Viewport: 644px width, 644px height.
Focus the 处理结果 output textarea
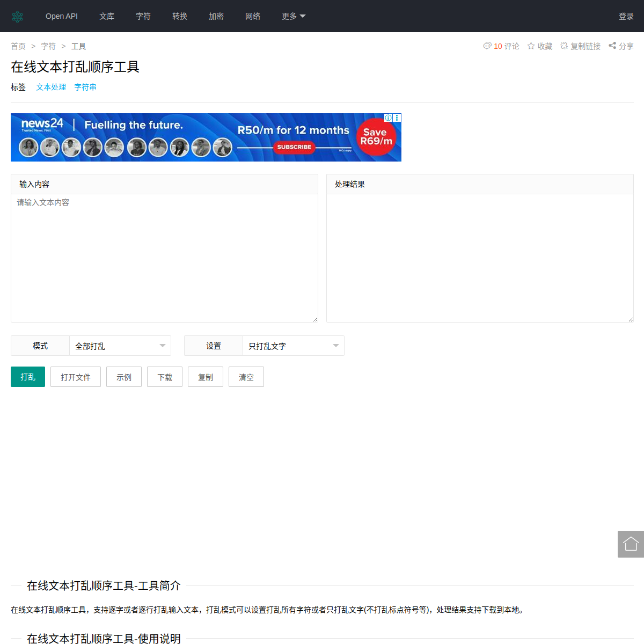(480, 258)
